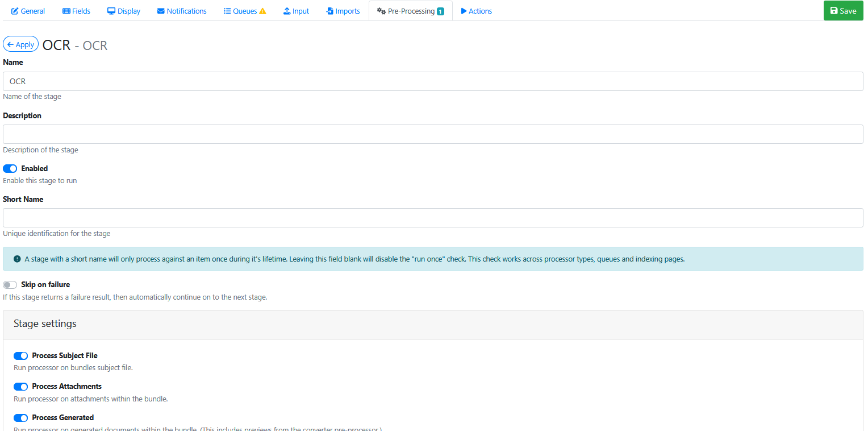Click the Apply back button
The height and width of the screenshot is (431, 868).
[20, 44]
